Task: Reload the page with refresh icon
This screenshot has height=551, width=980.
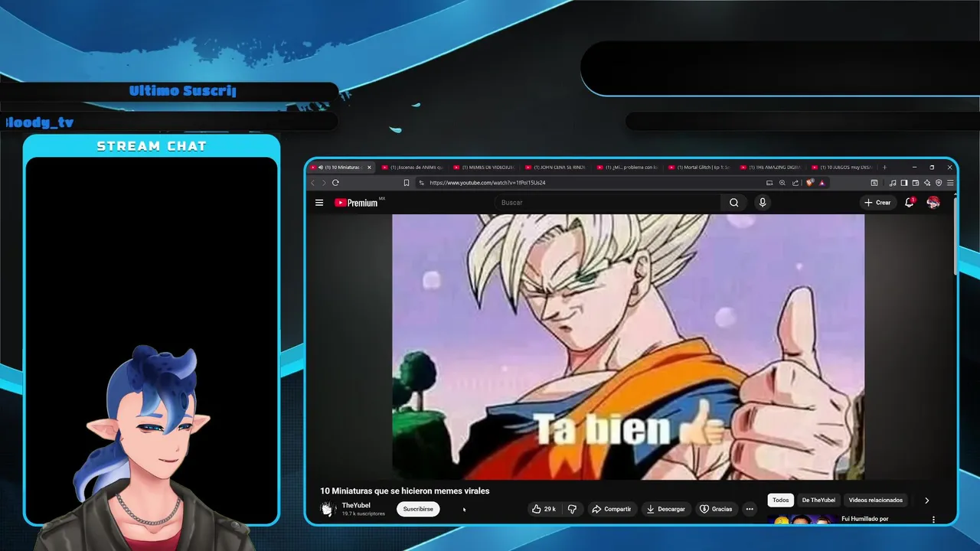Action: click(335, 183)
